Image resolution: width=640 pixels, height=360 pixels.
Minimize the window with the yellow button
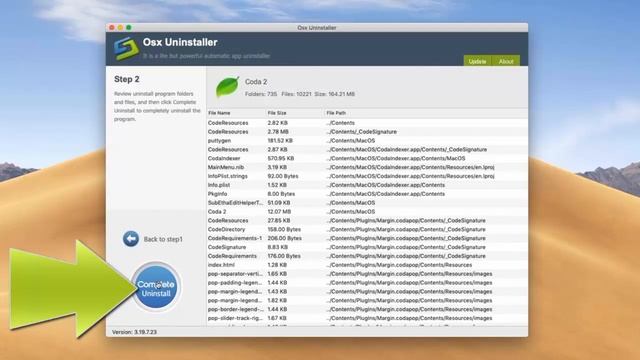coord(120,28)
